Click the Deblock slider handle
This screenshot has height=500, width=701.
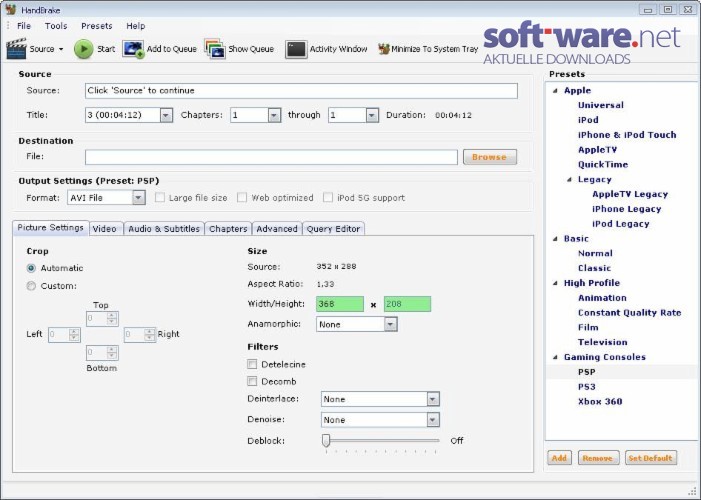[x=326, y=440]
